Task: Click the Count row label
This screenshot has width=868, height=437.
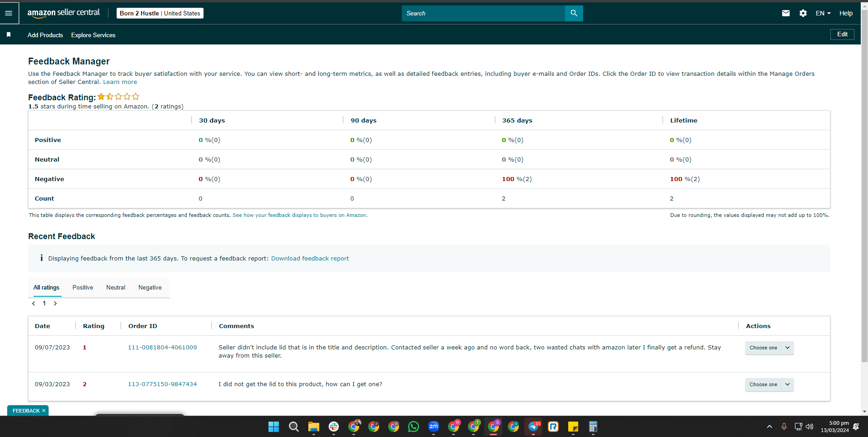Action: tap(44, 199)
